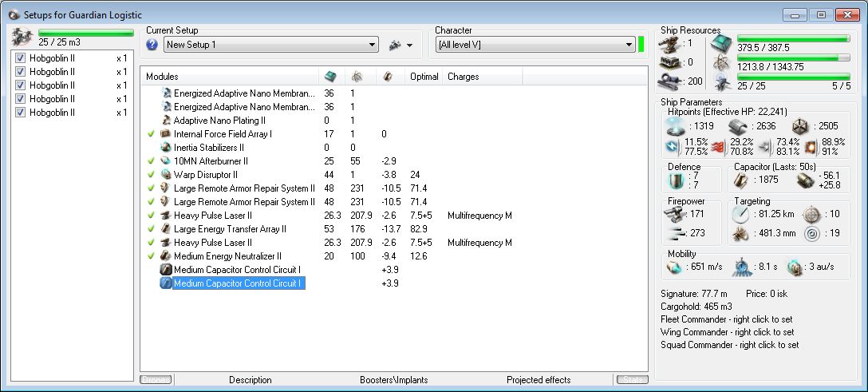
Task: Click the targeting range icon showing 81.25 km
Action: click(740, 214)
